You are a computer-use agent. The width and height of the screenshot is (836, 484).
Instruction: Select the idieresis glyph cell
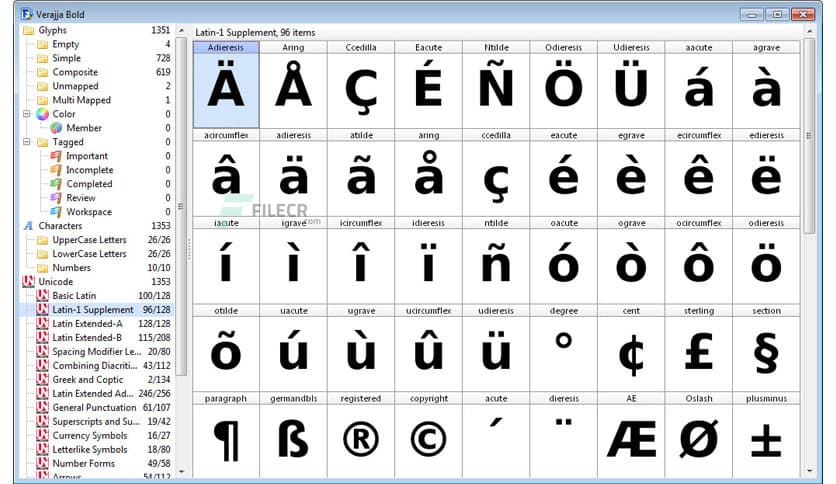[429, 260]
